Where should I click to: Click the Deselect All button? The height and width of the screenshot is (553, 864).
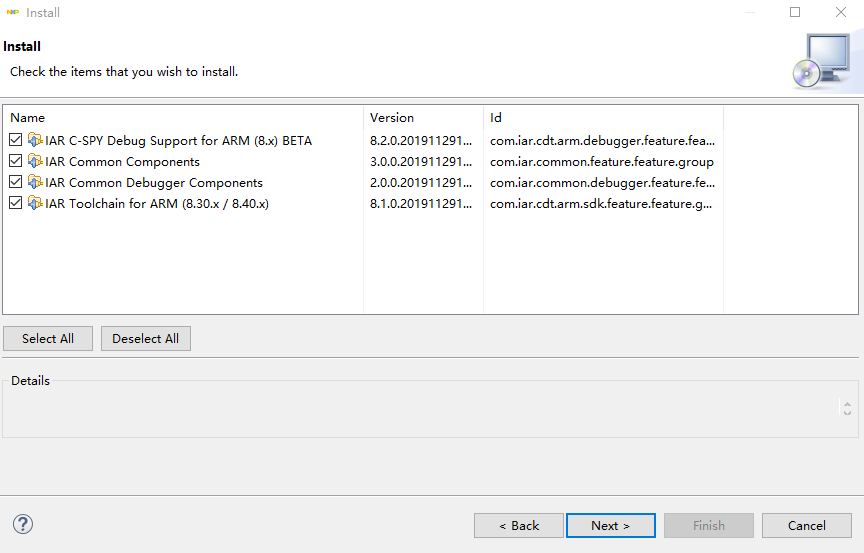pos(145,338)
